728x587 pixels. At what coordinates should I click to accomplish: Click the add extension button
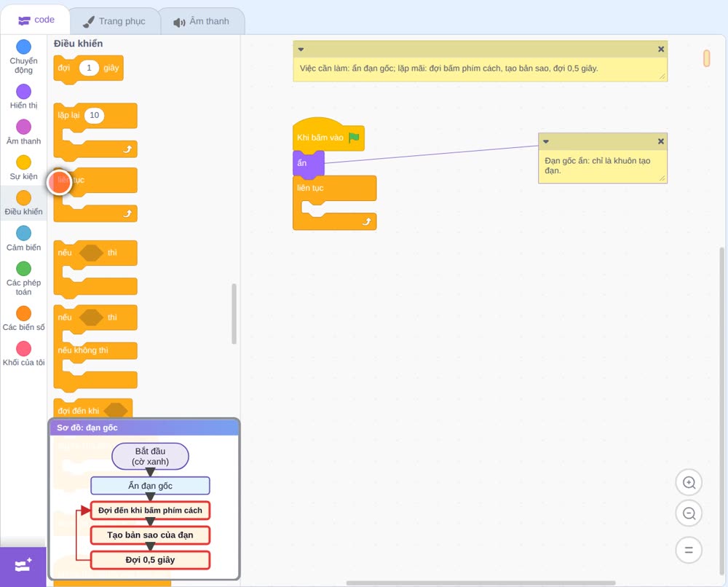23,566
